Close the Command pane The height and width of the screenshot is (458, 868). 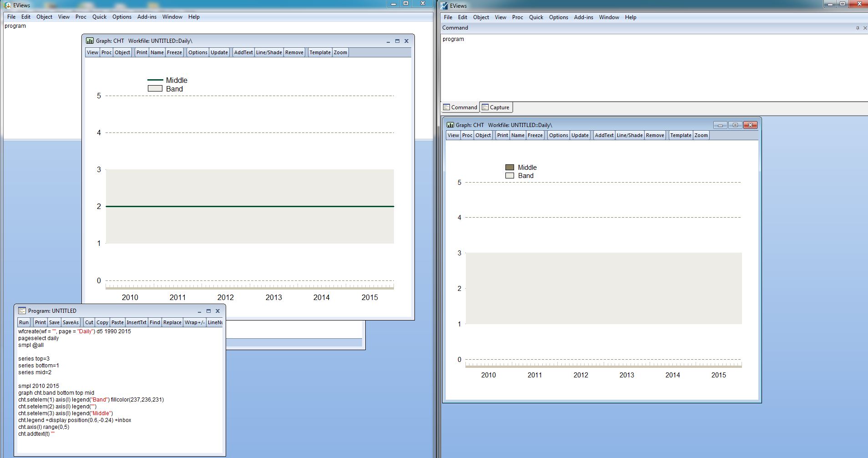pos(865,28)
